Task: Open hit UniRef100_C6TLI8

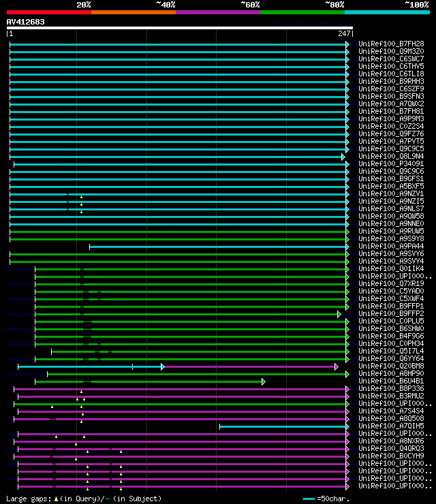Action: [391, 74]
